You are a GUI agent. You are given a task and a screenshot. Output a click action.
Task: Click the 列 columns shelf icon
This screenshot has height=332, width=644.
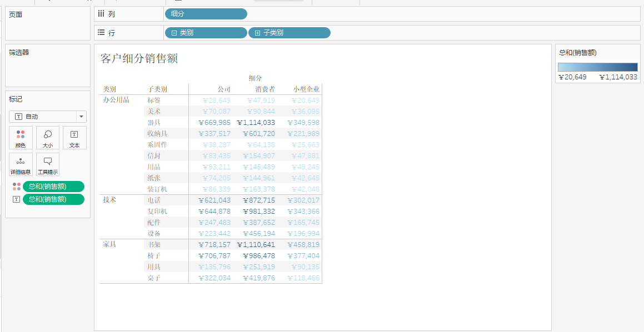pos(101,14)
